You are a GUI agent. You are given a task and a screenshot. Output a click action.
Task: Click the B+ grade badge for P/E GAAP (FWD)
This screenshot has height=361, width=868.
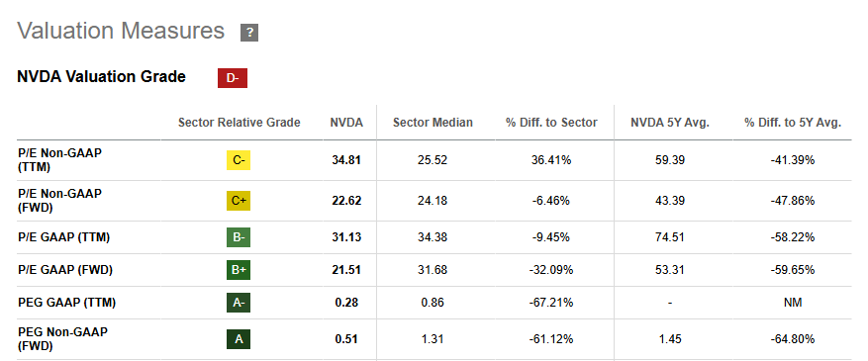[239, 270]
